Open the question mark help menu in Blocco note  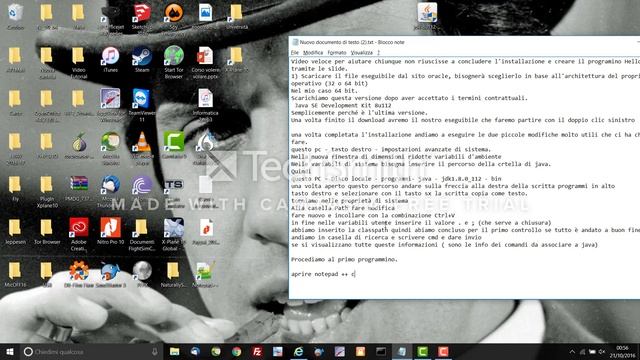[x=378, y=53]
